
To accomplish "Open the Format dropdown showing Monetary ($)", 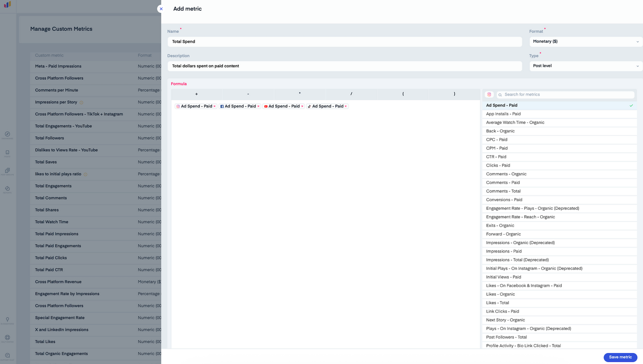I will (586, 42).
